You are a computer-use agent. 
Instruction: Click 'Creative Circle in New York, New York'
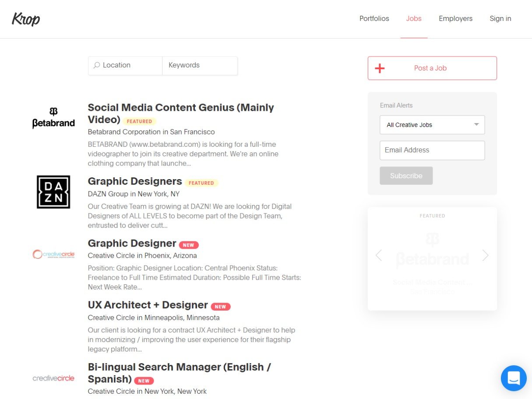pyautogui.click(x=147, y=391)
